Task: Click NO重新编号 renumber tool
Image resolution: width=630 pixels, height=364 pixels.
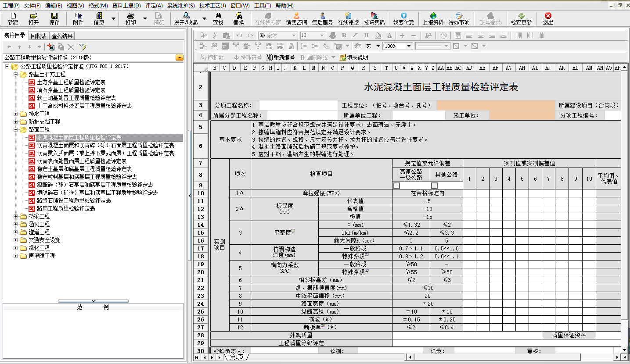Action: (281, 57)
